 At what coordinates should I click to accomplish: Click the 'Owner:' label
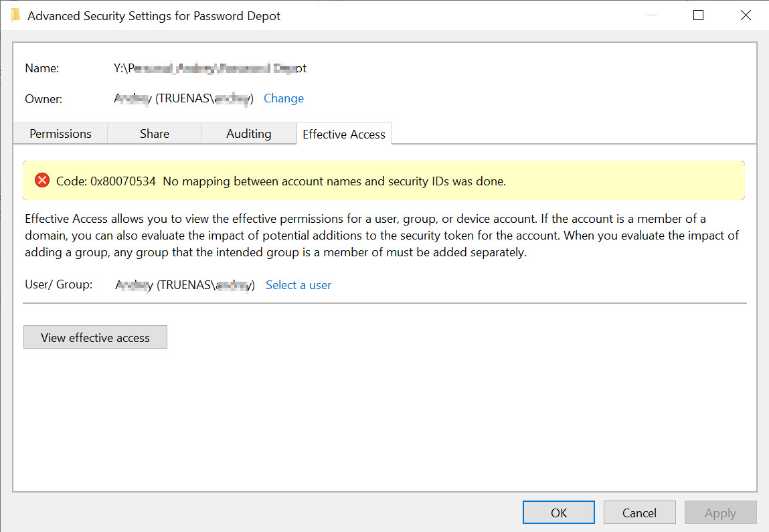pos(44,99)
